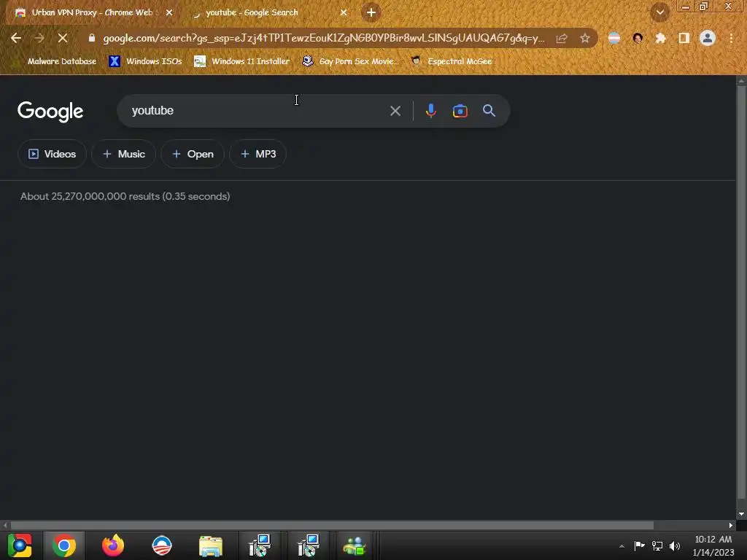This screenshot has height=560, width=747.
Task: Open the Extensions puzzle piece menu
Action: (x=660, y=38)
